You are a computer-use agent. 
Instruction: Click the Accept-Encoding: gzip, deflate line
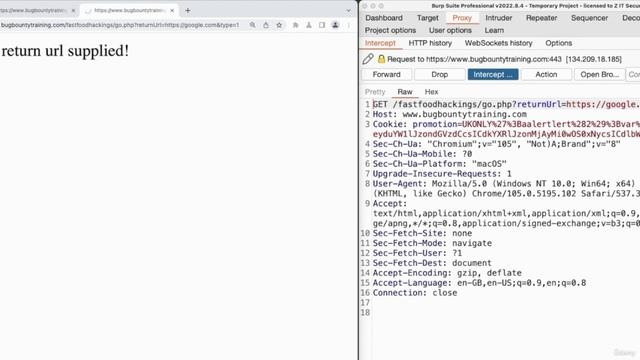(447, 273)
